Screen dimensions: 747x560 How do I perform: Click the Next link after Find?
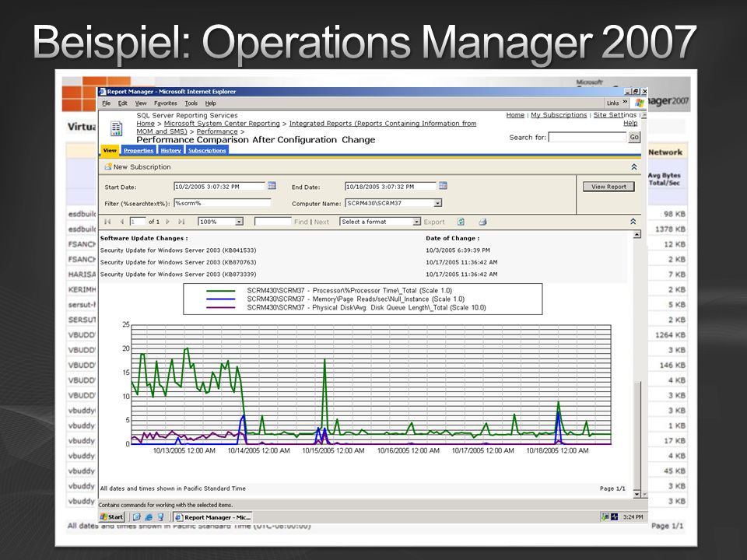321,222
